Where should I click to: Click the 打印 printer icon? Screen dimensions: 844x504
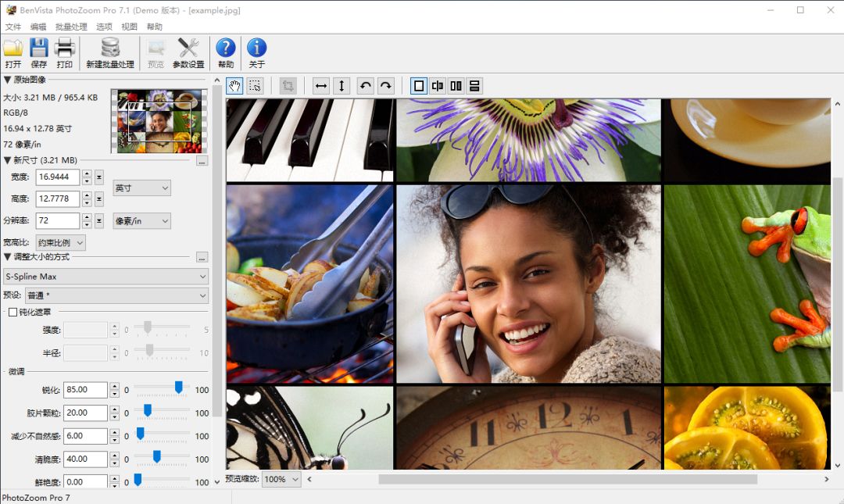(65, 53)
